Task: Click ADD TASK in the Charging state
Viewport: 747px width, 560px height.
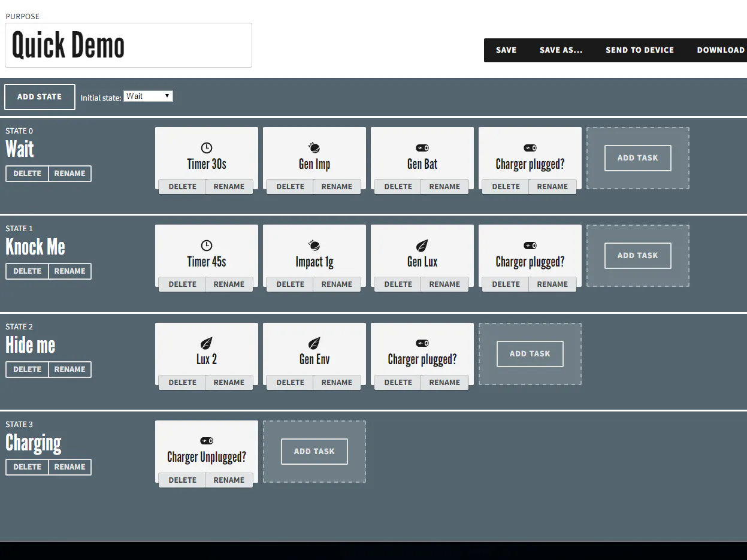Action: [x=314, y=452]
